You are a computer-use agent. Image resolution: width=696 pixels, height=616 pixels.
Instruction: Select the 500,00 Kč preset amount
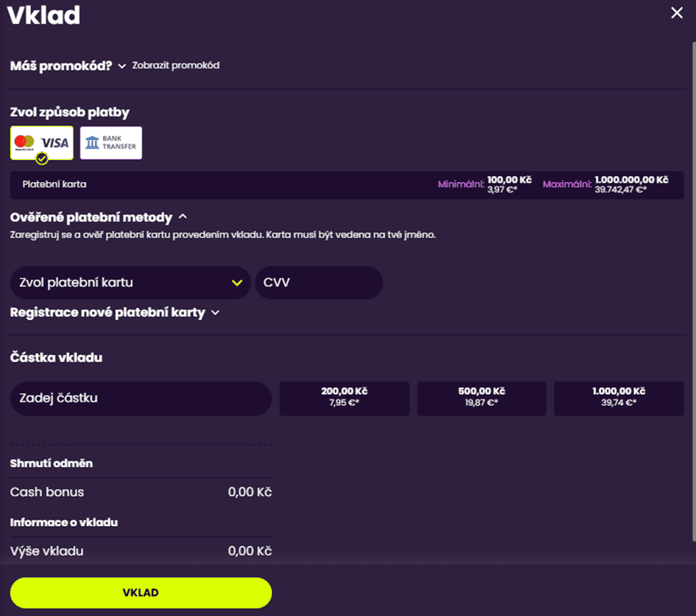coord(482,399)
